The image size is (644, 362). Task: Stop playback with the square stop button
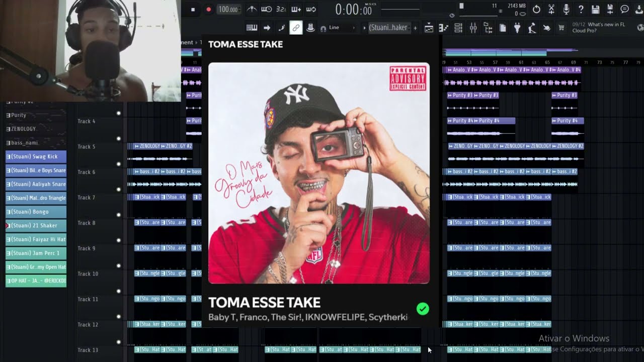click(x=193, y=9)
